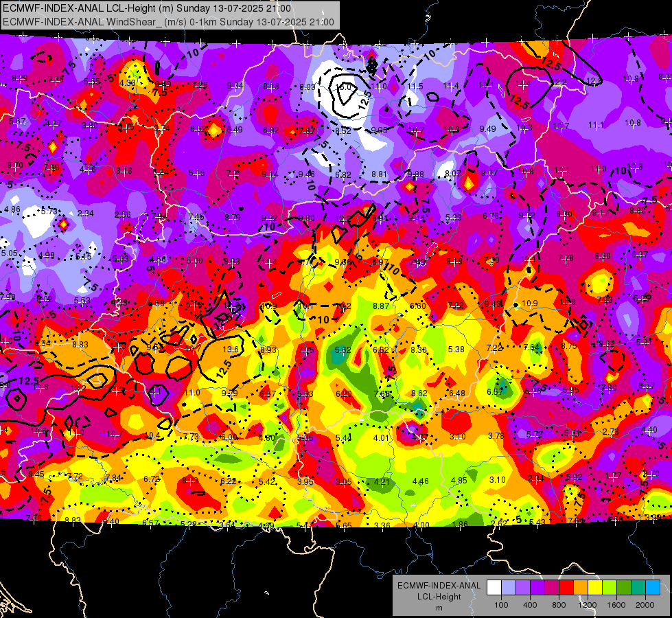
Task: Click legend scale value 1600
Action: (616, 605)
